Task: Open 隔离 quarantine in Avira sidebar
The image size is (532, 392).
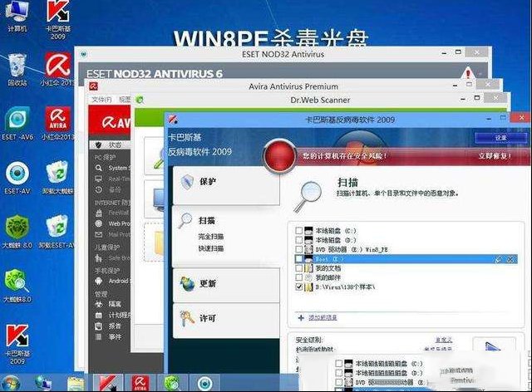Action: pos(109,304)
